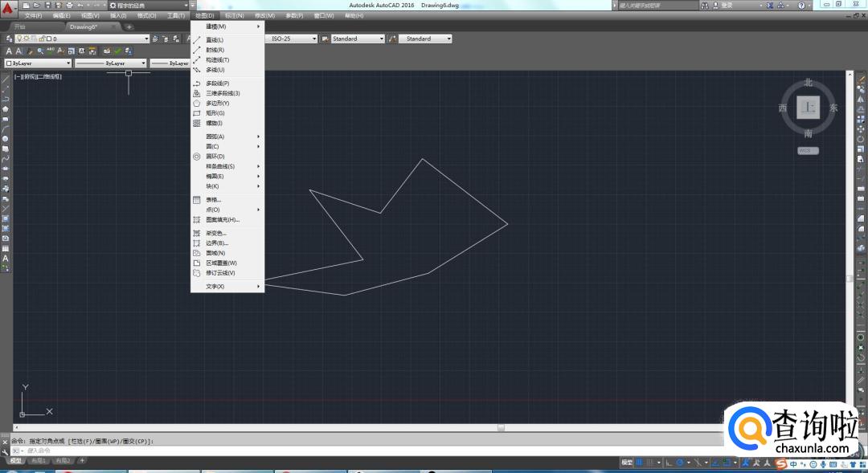
Task: Expand 块(K) block submenu
Action: coord(227,186)
